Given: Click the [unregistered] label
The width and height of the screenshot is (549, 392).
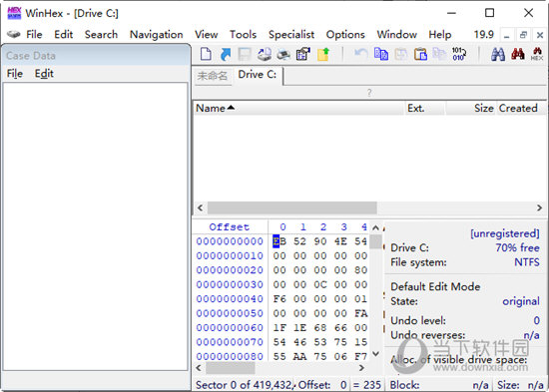Looking at the screenshot, I should pyautogui.click(x=504, y=233).
